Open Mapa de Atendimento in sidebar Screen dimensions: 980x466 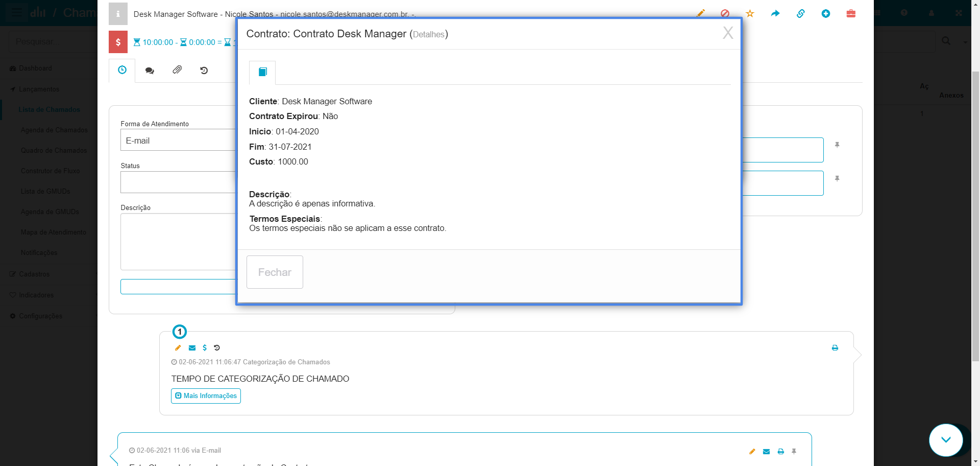[54, 232]
